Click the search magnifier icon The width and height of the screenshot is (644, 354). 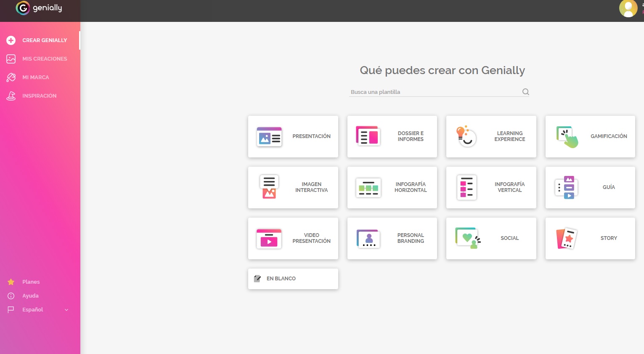click(x=525, y=91)
